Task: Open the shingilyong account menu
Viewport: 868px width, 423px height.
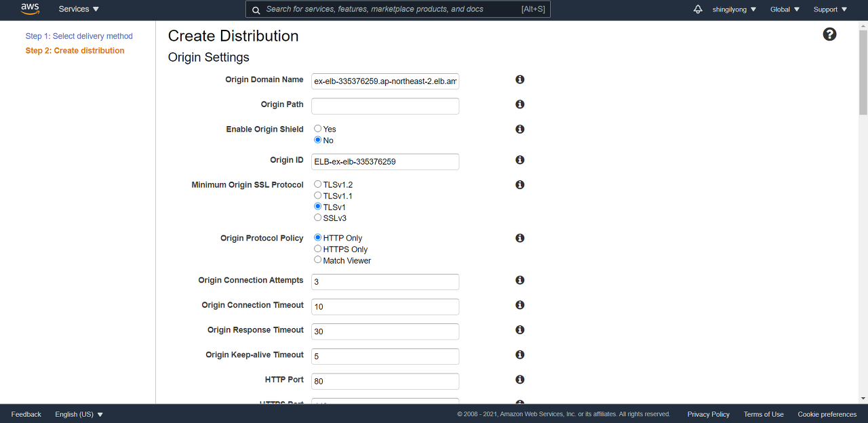Action: [x=734, y=9]
